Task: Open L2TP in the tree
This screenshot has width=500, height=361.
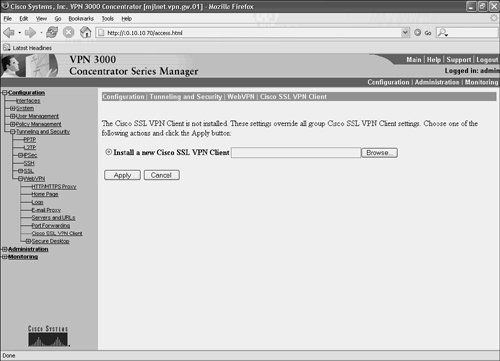Action: coord(30,147)
